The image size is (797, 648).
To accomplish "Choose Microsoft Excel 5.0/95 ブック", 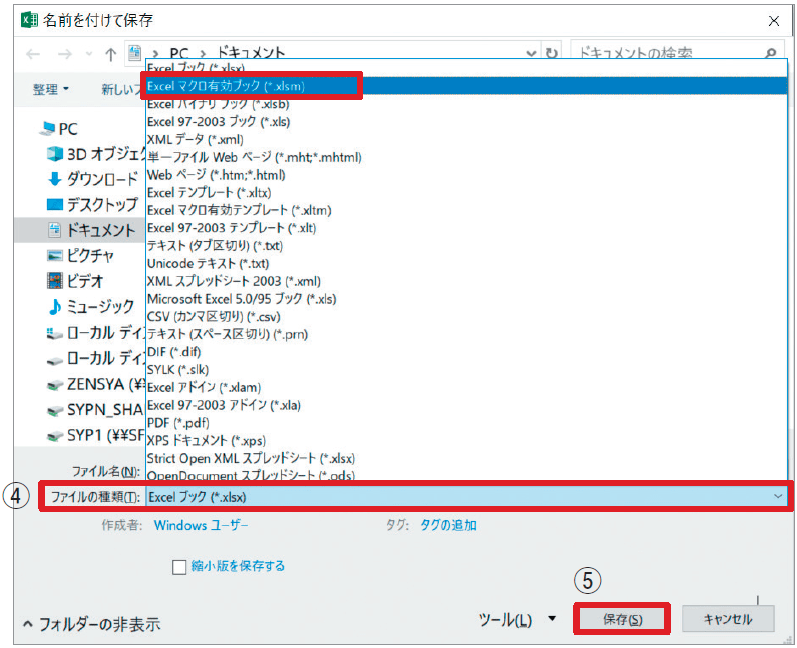I will coord(466,299).
